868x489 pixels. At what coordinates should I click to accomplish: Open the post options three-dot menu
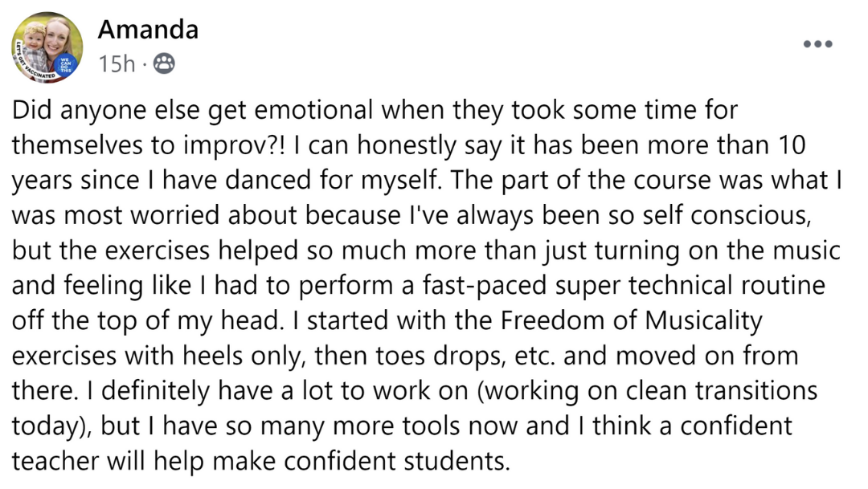(817, 44)
